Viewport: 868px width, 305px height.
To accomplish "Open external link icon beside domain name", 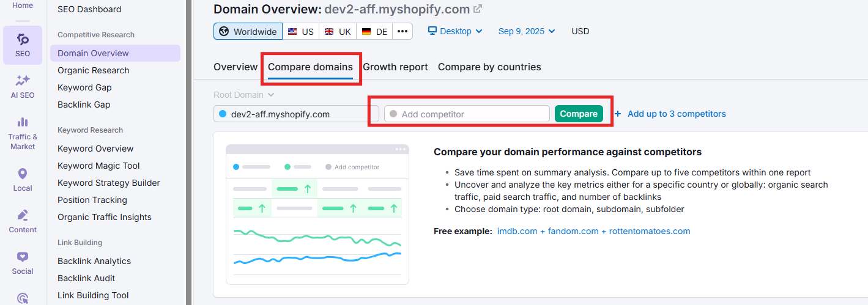I will click(478, 9).
